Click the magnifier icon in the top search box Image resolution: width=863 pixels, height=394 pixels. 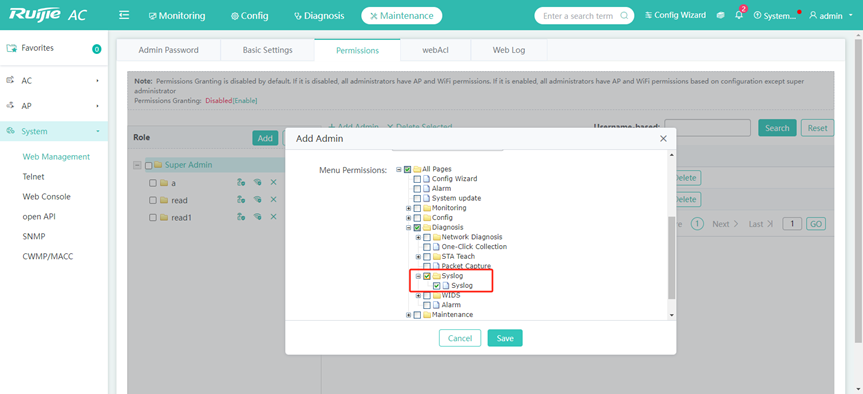pos(624,16)
